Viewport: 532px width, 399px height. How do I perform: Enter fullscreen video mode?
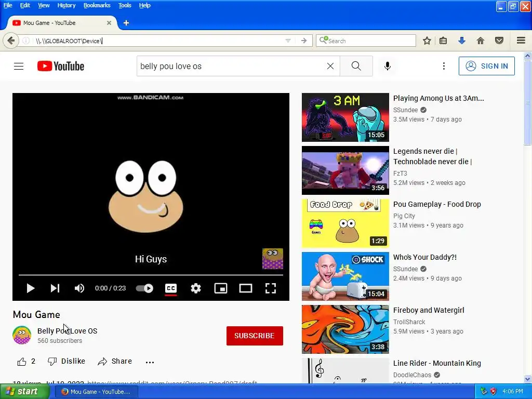270,288
